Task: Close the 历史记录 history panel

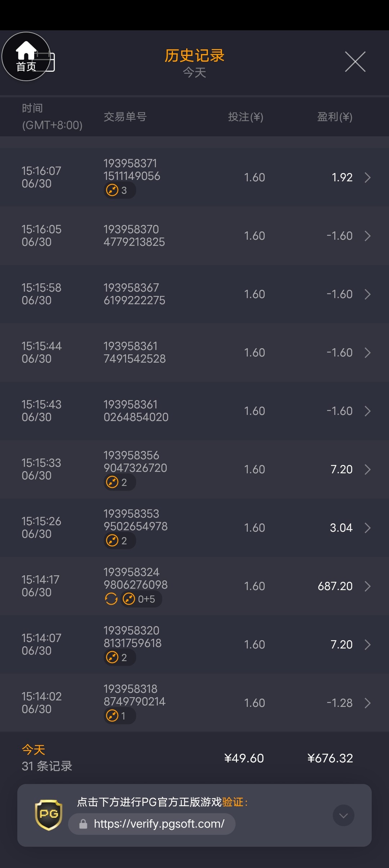Action: [x=355, y=62]
